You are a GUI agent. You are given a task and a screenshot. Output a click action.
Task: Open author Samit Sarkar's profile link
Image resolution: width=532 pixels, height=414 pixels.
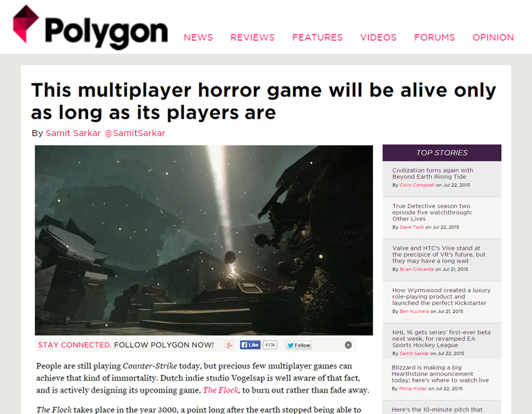pos(73,133)
